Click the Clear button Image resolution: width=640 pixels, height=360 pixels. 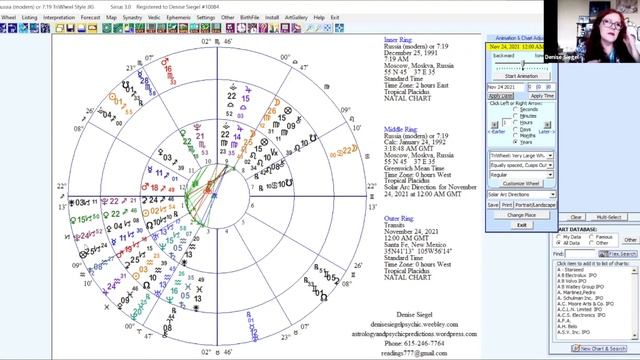[576, 218]
